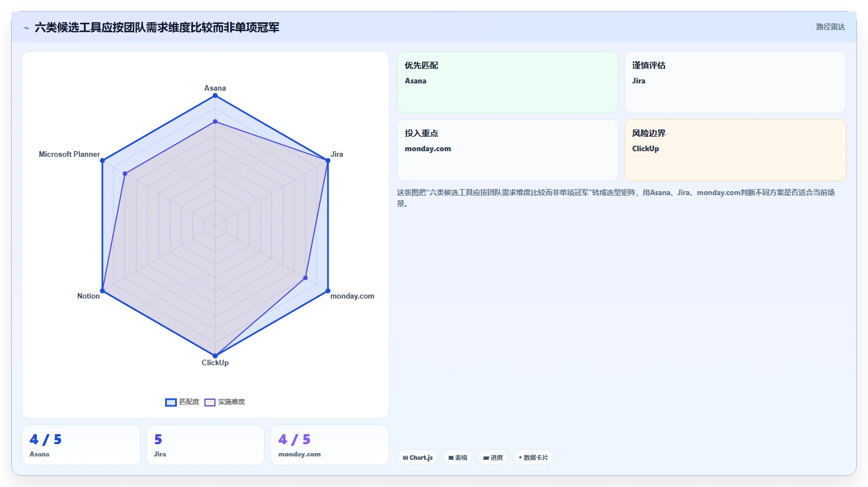
Task: Click the data point at the ClickUp vertex
Action: point(215,356)
